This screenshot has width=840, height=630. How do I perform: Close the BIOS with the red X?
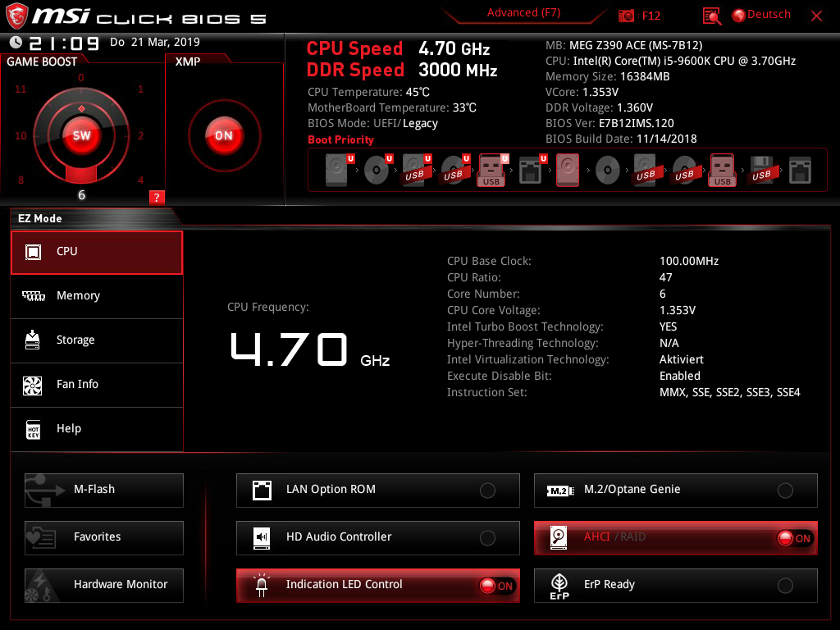pyautogui.click(x=816, y=16)
